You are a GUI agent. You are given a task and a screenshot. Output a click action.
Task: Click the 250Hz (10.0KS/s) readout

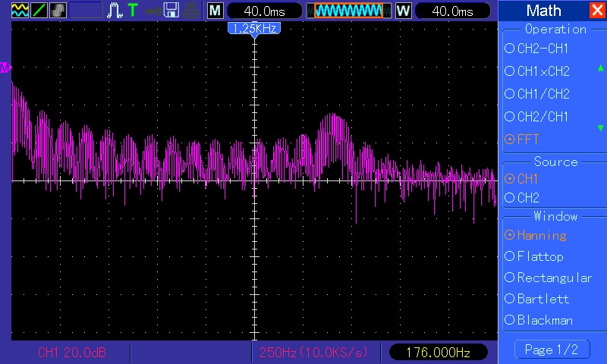point(313,353)
